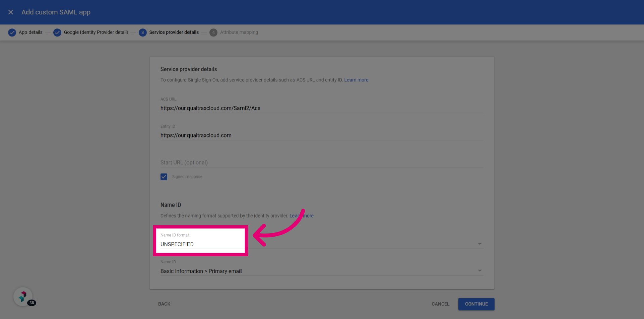Screen dimensions: 644x319
Task: Open Learn more link about service provider details
Action: 356,80
